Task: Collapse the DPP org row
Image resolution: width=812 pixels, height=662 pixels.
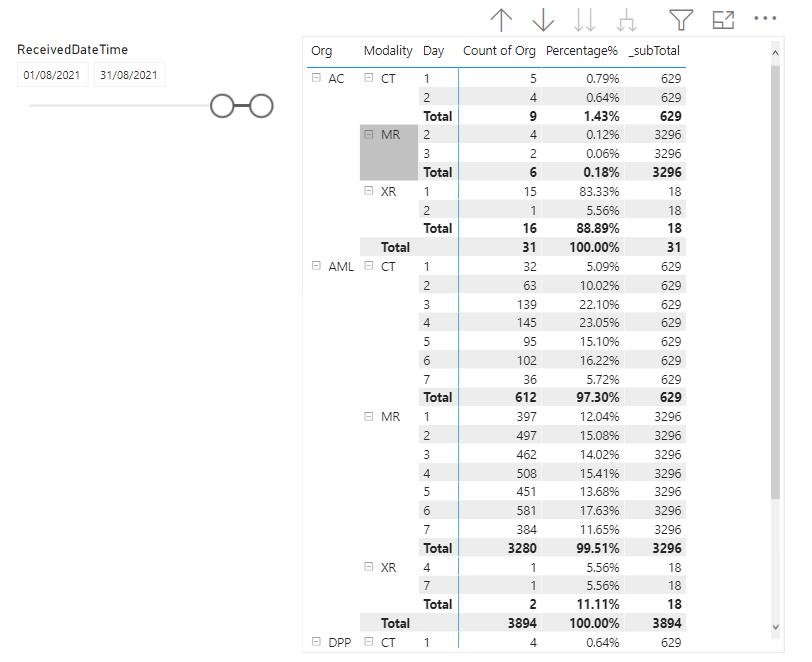Action: pos(316,642)
